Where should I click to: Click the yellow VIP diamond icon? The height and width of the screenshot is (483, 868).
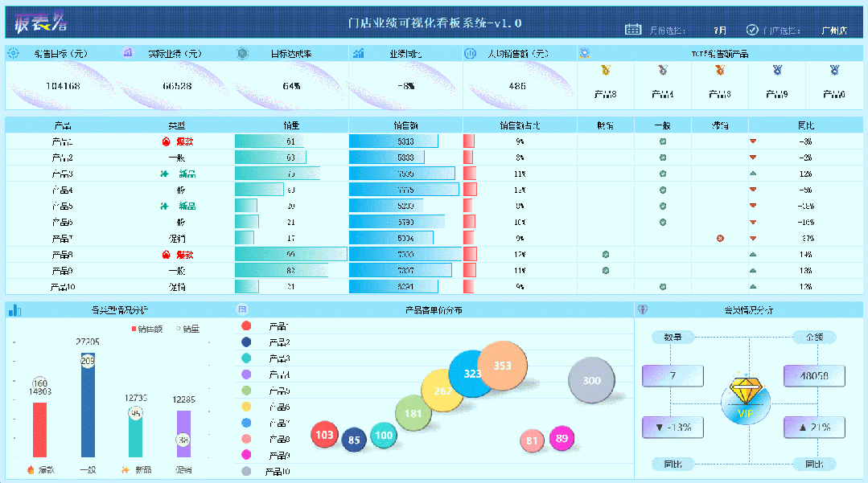[746, 391]
